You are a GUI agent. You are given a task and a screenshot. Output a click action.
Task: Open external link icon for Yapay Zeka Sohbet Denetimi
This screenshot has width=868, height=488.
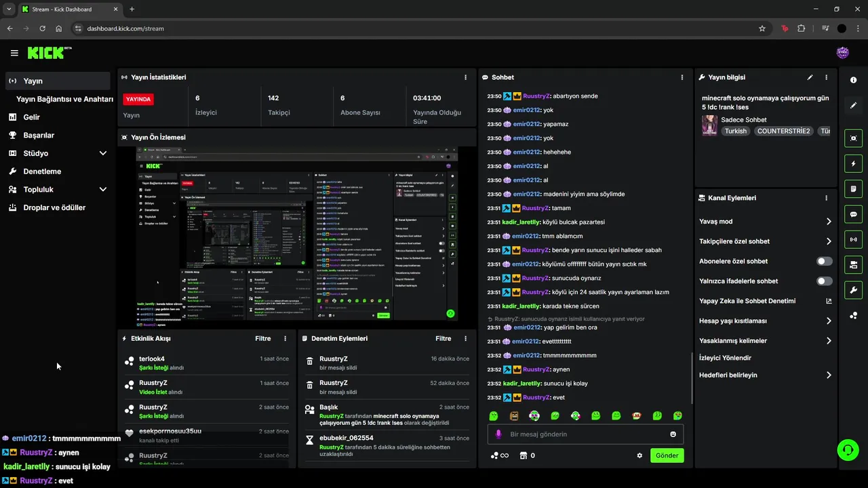coord(829,301)
